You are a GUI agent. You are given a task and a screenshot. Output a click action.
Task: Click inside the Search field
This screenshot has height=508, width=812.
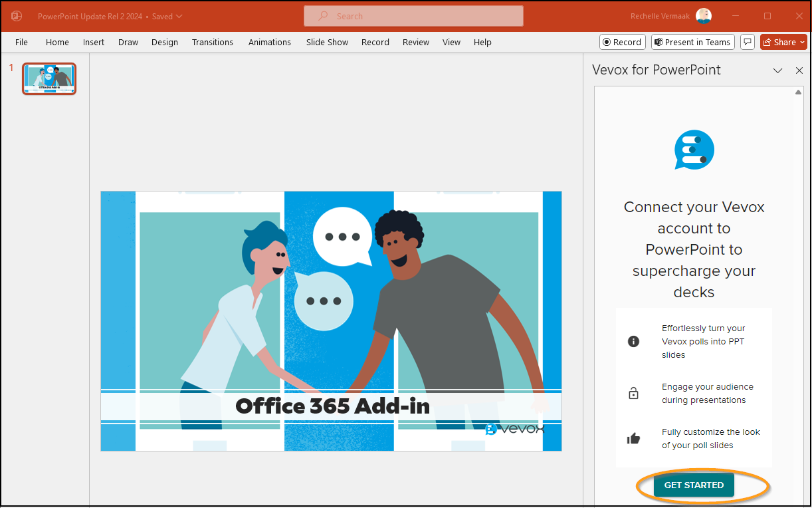[413, 15]
